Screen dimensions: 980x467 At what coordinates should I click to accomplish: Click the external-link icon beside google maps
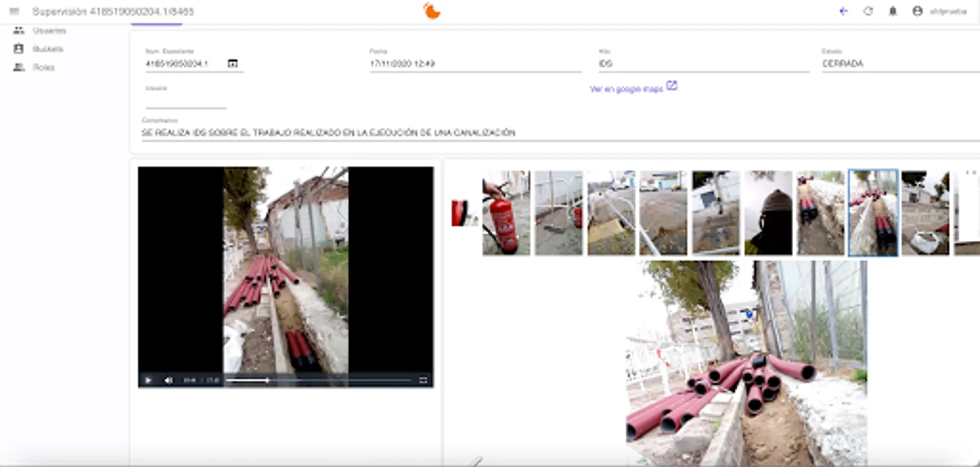coord(672,86)
